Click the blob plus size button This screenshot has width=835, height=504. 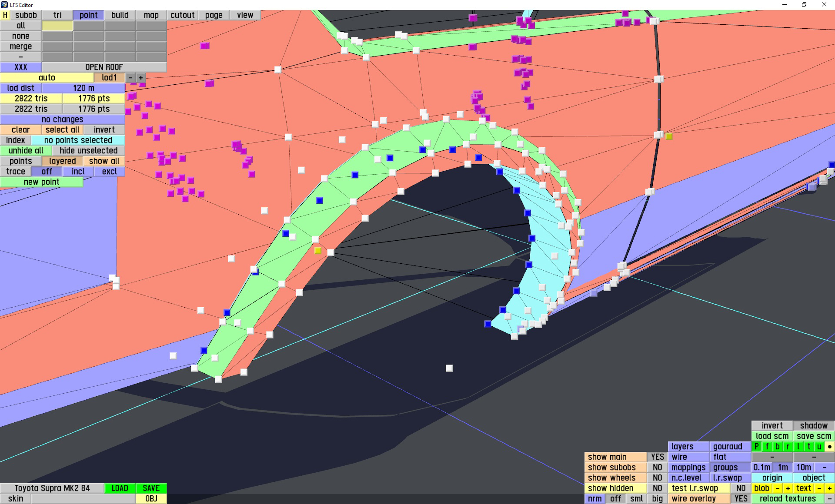788,488
